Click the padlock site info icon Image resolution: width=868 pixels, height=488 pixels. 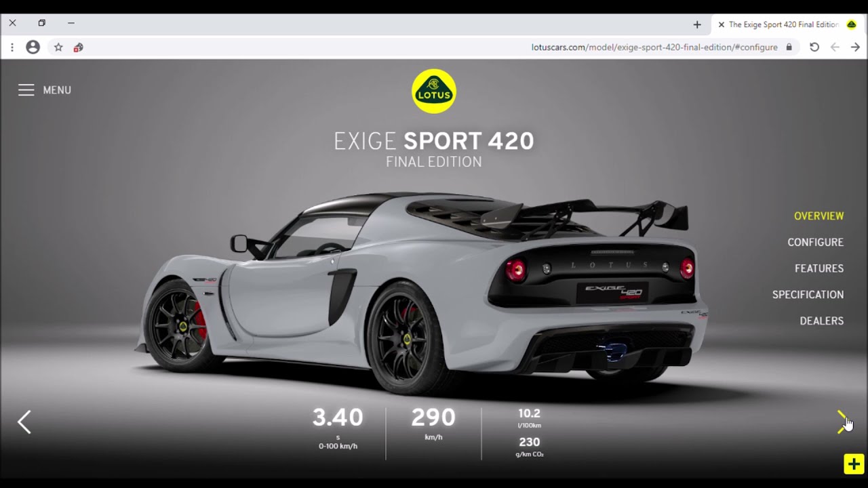coord(789,47)
